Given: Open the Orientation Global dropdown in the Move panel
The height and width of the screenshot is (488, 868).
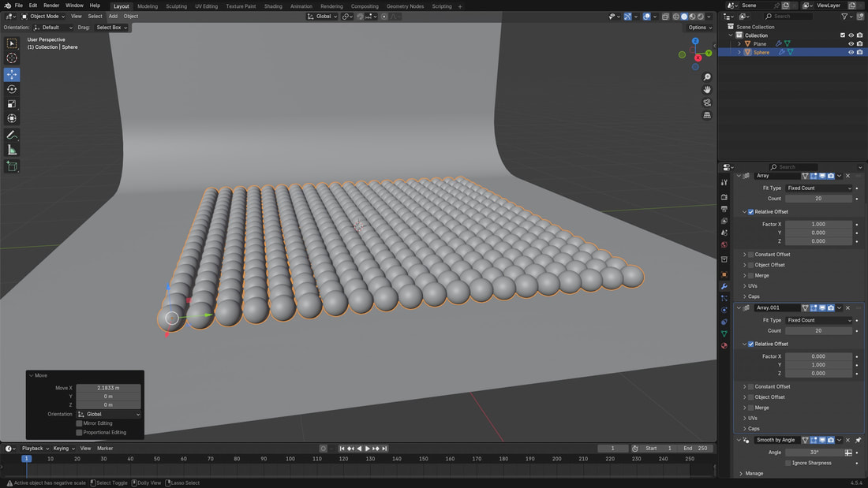Looking at the screenshot, I should point(109,414).
